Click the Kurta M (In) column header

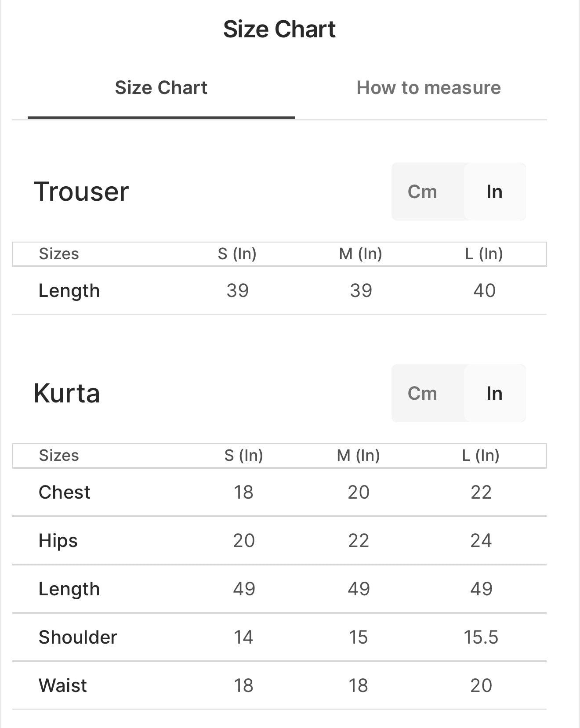coord(358,456)
